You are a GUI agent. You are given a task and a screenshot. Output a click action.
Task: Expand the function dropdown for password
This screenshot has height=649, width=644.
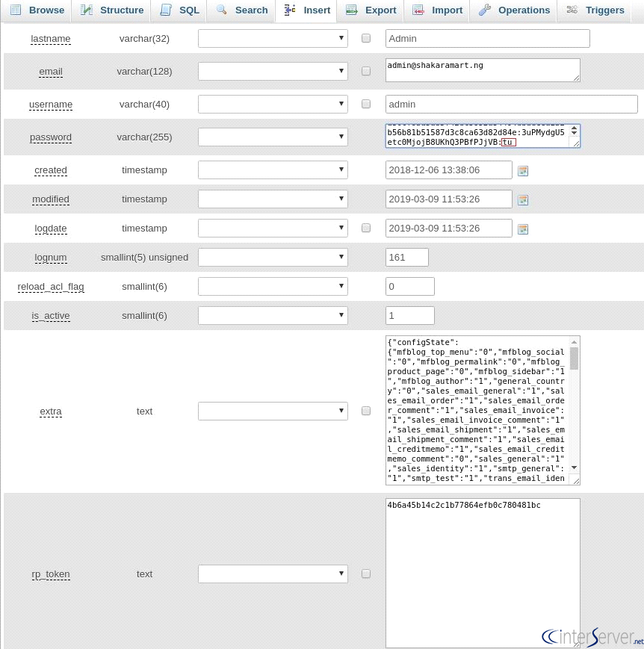(x=272, y=137)
